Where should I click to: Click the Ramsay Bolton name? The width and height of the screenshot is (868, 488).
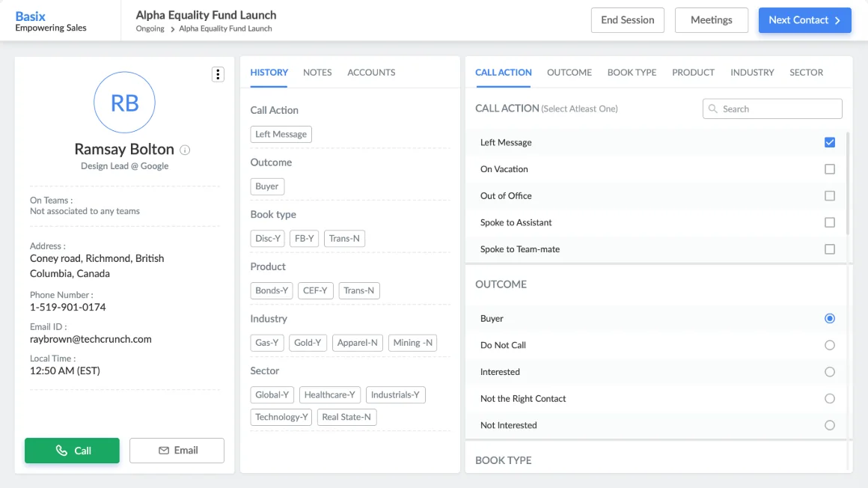click(124, 149)
